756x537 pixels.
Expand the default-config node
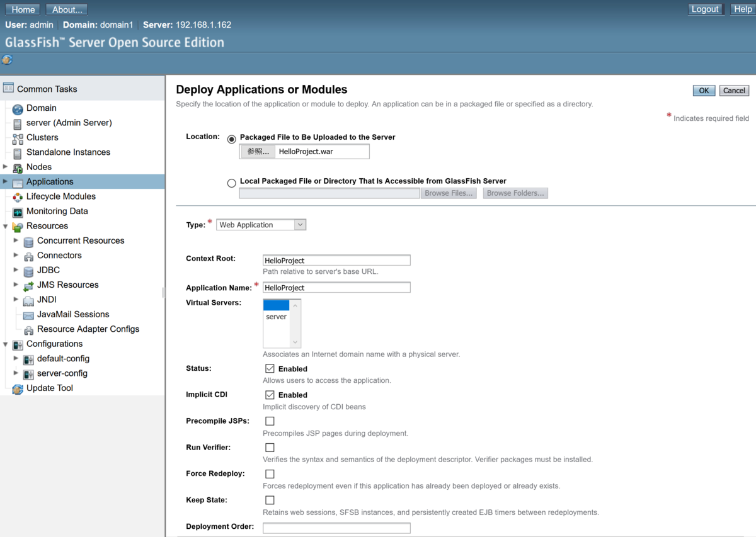pos(16,358)
